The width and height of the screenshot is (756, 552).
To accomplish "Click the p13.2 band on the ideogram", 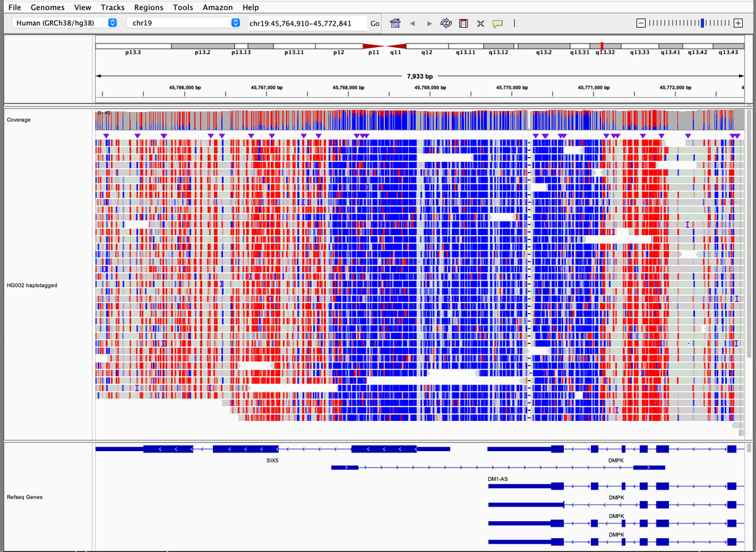I will click(x=202, y=47).
